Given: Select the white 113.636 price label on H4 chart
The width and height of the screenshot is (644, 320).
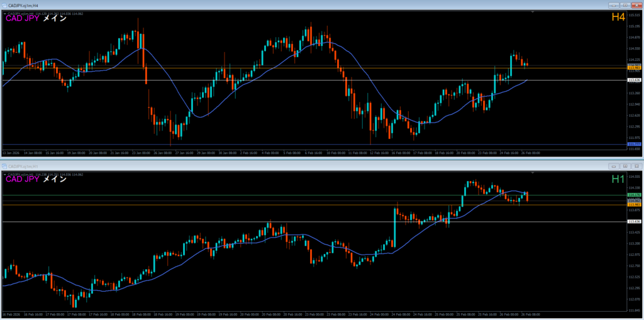Looking at the screenshot, I should coord(634,80).
